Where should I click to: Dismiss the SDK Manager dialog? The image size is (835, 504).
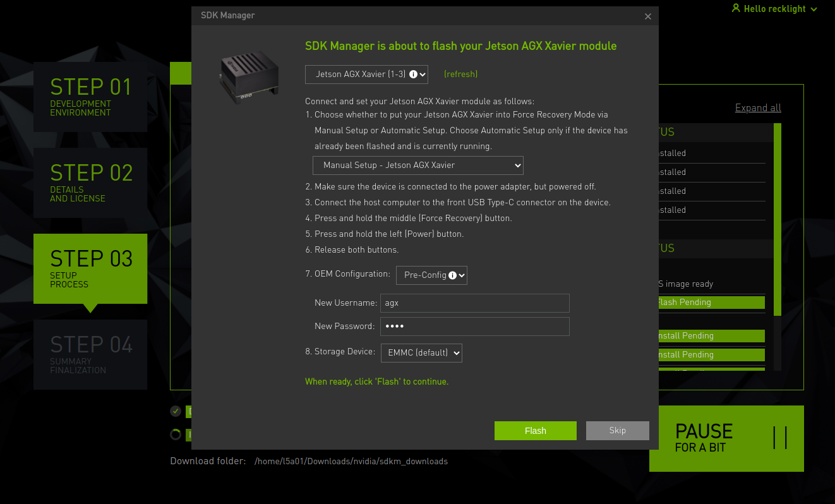click(647, 16)
